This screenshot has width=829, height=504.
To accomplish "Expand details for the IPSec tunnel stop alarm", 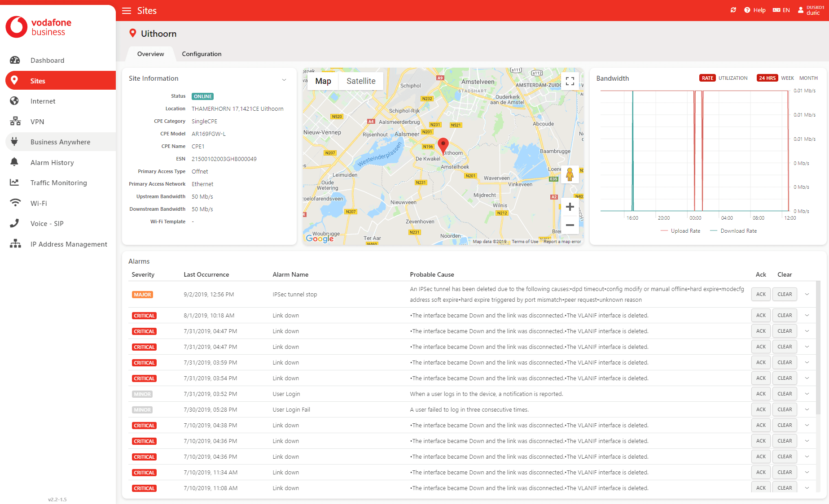I will click(x=807, y=294).
